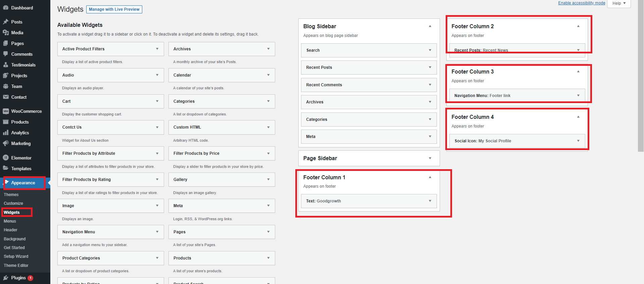The image size is (644, 284).
Task: Collapse the Footer Column 4 panel
Action: (x=578, y=117)
